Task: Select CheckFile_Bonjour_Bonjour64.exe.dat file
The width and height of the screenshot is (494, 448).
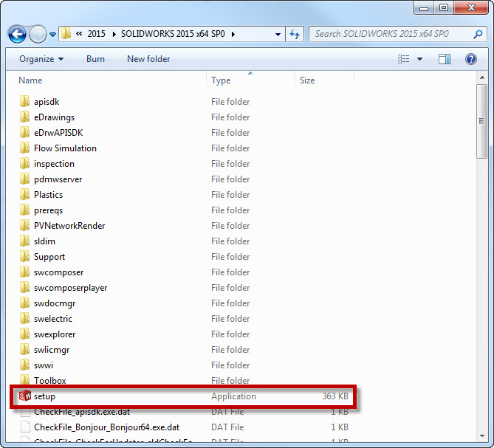Action: coord(107,427)
